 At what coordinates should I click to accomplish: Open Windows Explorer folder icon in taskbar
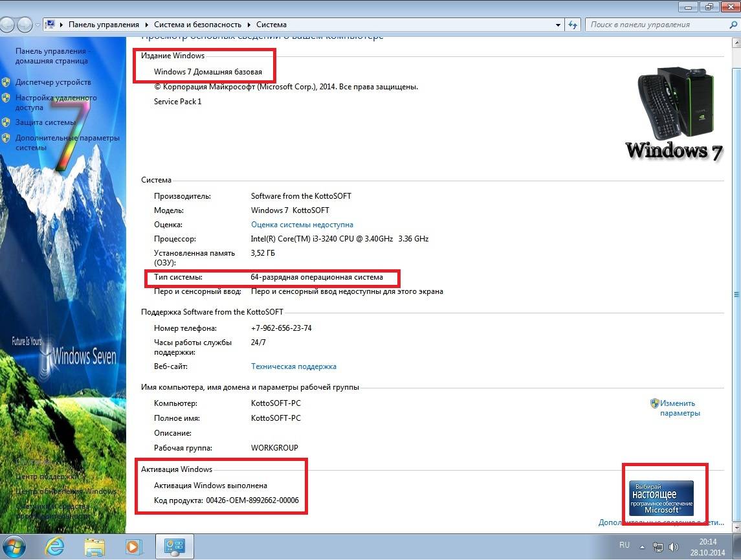tap(94, 547)
